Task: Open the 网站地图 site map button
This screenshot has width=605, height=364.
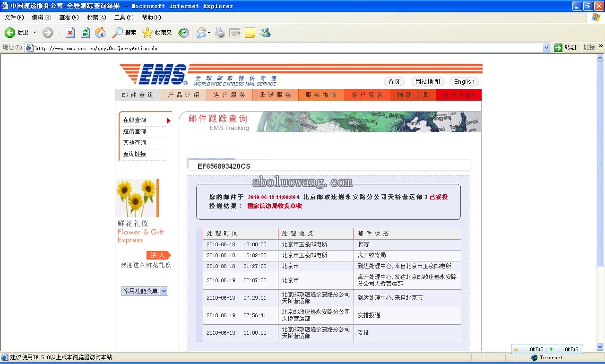Action: (427, 82)
